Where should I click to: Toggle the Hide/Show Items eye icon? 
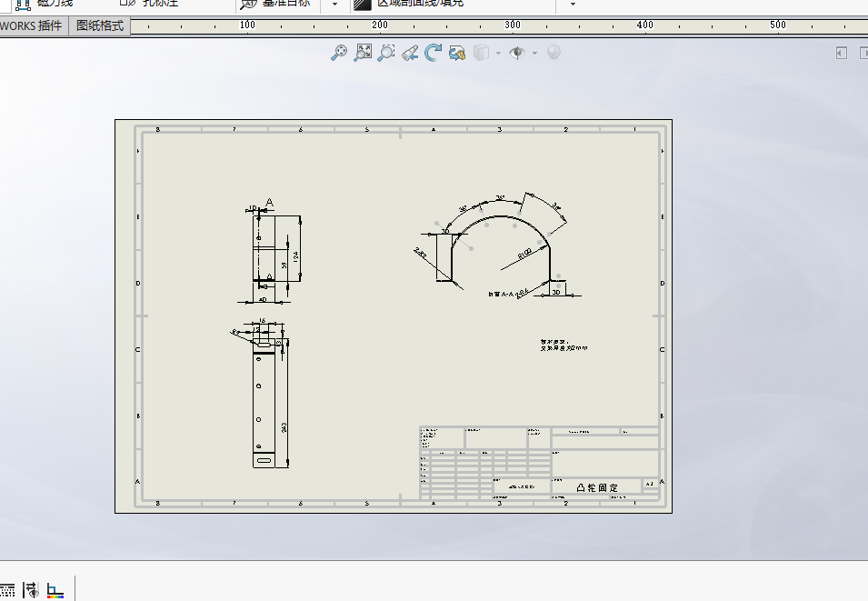coord(517,53)
